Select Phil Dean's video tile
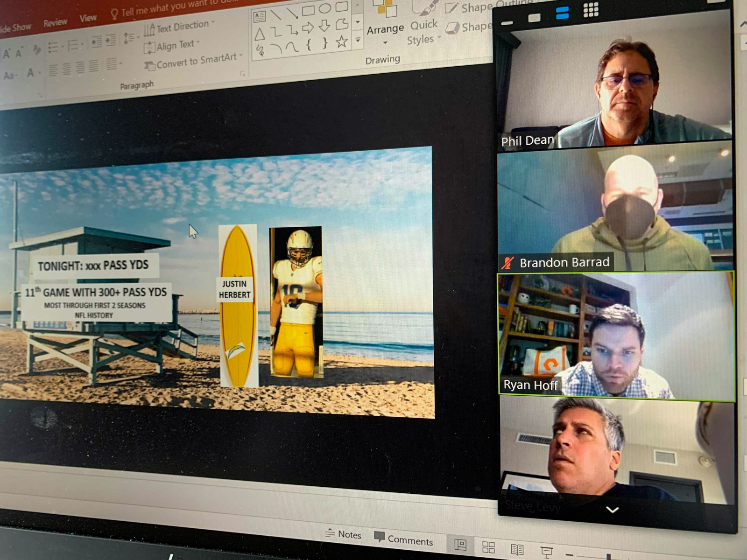747x560 pixels. 615,80
